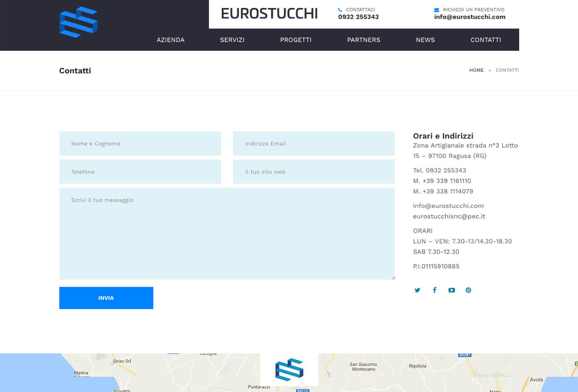Click info@eurostucchi.com in the header
Screen dimensions: 578x392
click(470, 17)
